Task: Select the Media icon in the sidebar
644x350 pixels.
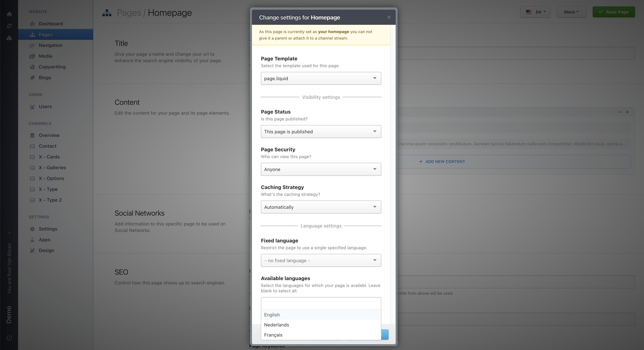Action: [33, 56]
